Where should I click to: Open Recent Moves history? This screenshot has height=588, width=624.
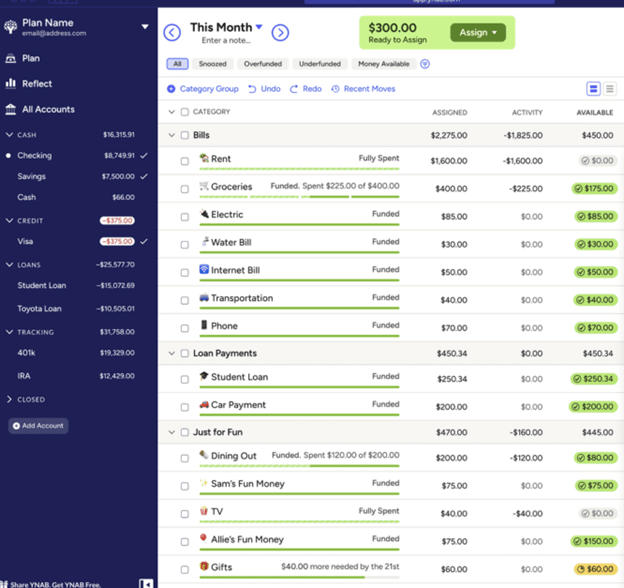point(362,89)
